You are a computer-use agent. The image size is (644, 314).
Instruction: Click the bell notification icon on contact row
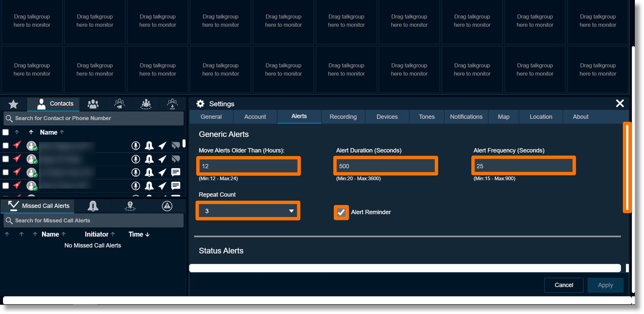click(149, 145)
